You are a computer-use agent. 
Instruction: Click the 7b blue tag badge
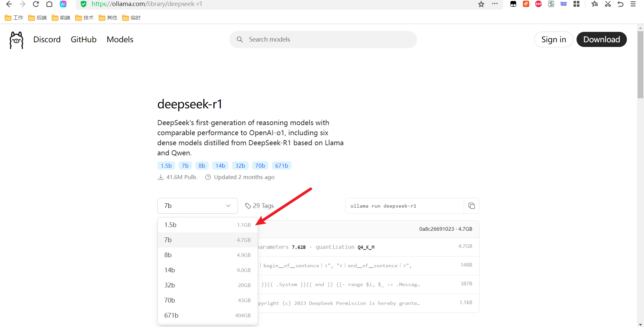pyautogui.click(x=185, y=166)
